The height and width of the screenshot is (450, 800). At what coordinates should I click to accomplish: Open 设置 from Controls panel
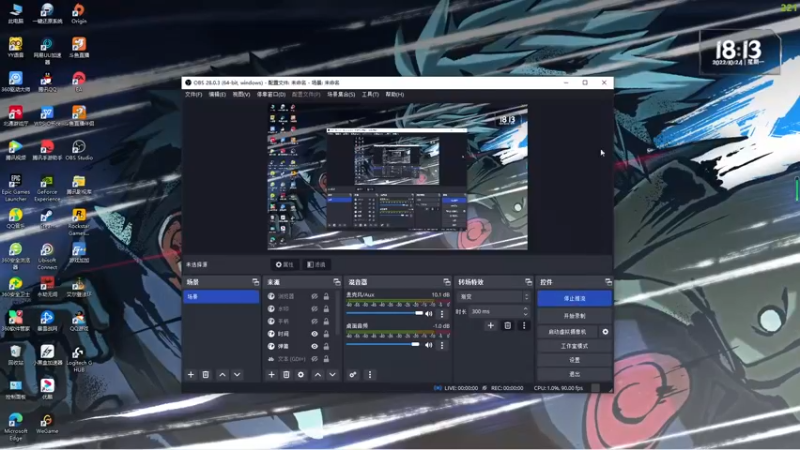[x=574, y=360]
